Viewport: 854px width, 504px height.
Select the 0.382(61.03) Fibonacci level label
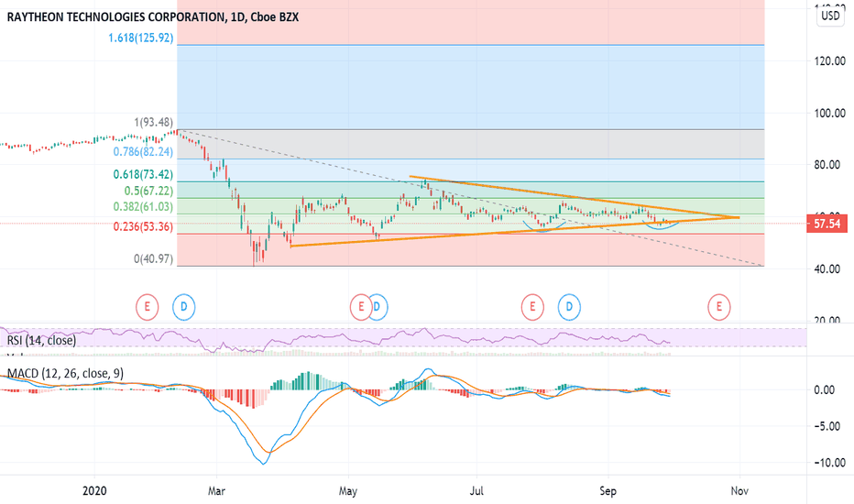coord(143,207)
